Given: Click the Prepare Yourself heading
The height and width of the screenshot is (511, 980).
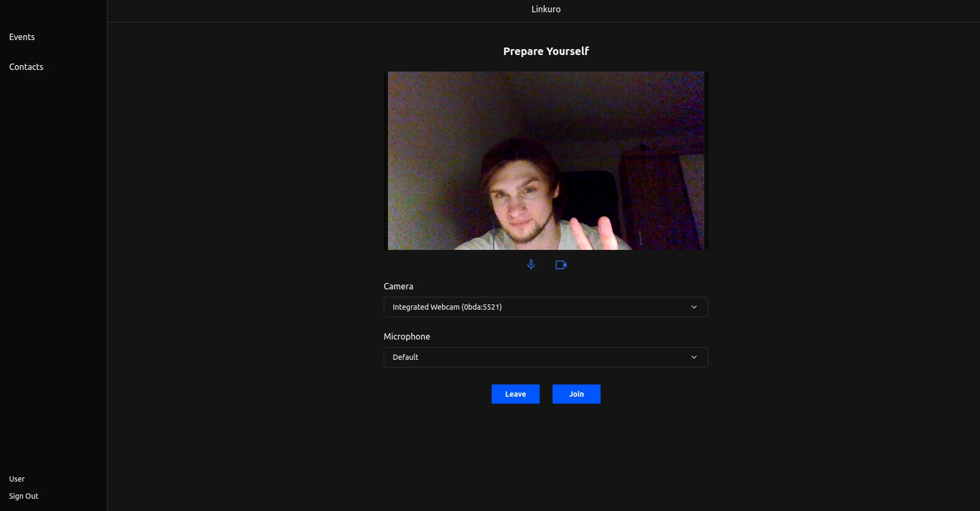Looking at the screenshot, I should coord(546,51).
